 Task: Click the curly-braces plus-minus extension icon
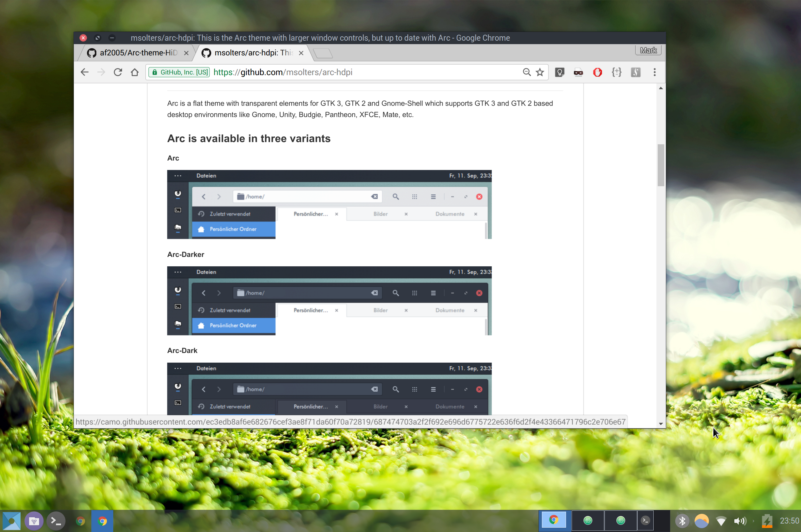tap(616, 72)
